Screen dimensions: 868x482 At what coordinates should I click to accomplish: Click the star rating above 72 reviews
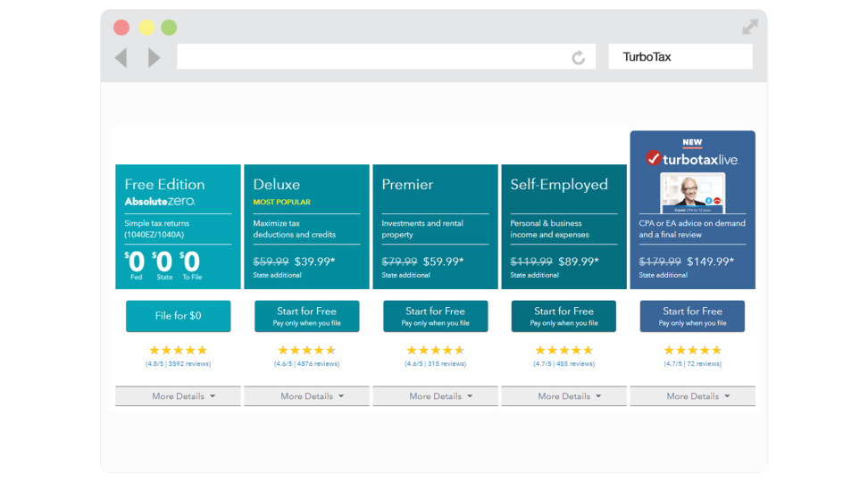[692, 350]
